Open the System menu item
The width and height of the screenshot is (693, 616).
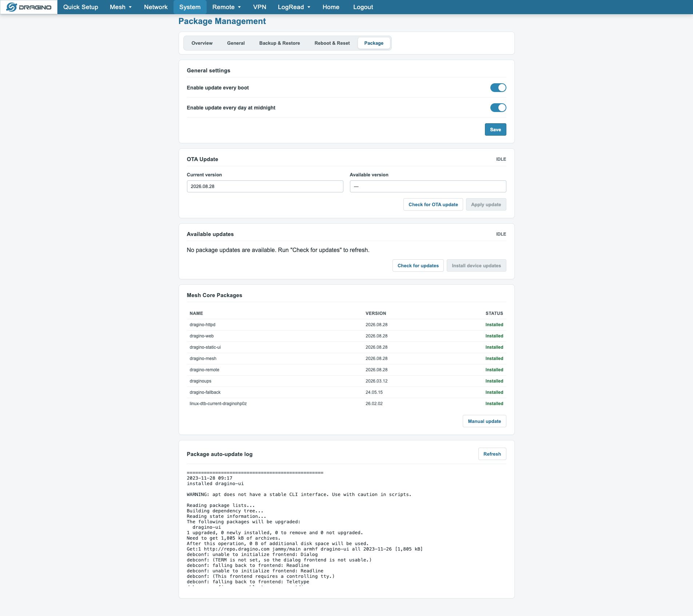pyautogui.click(x=190, y=7)
